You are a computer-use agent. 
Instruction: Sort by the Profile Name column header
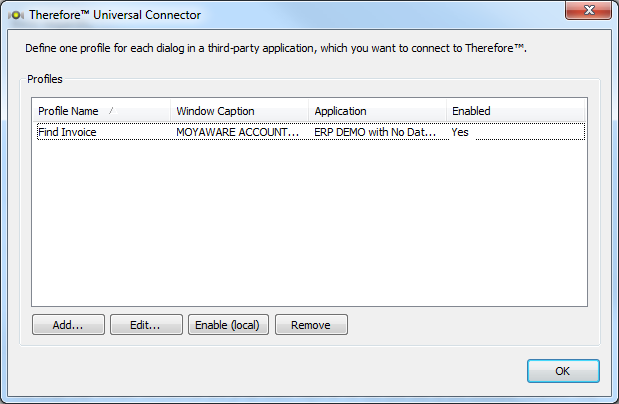pos(68,111)
